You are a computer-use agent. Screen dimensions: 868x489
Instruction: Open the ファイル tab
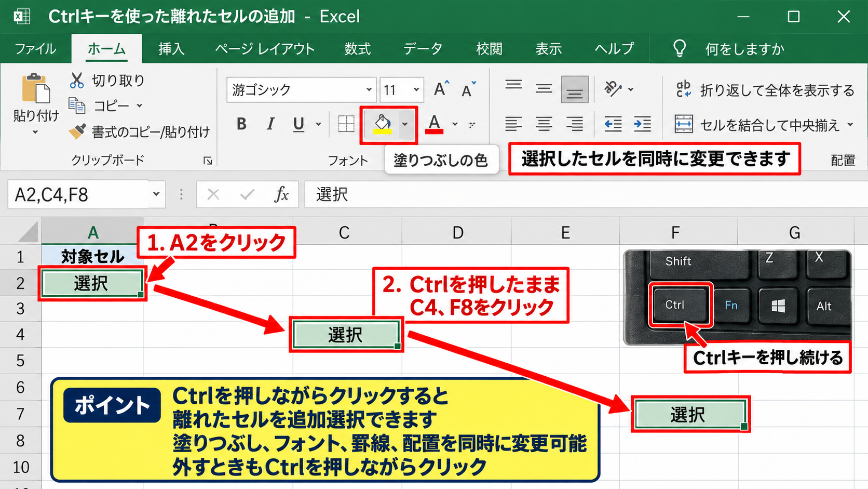tap(35, 49)
